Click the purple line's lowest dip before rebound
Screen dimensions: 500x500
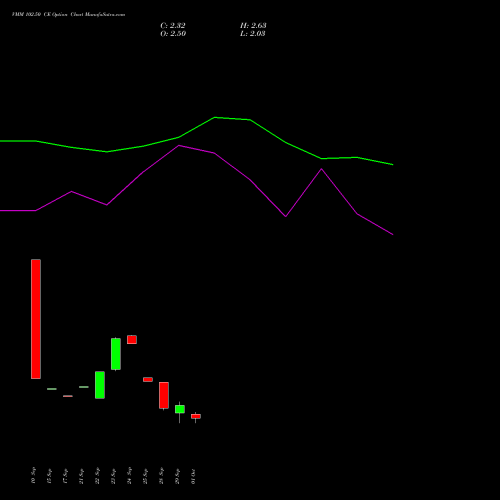click(286, 216)
